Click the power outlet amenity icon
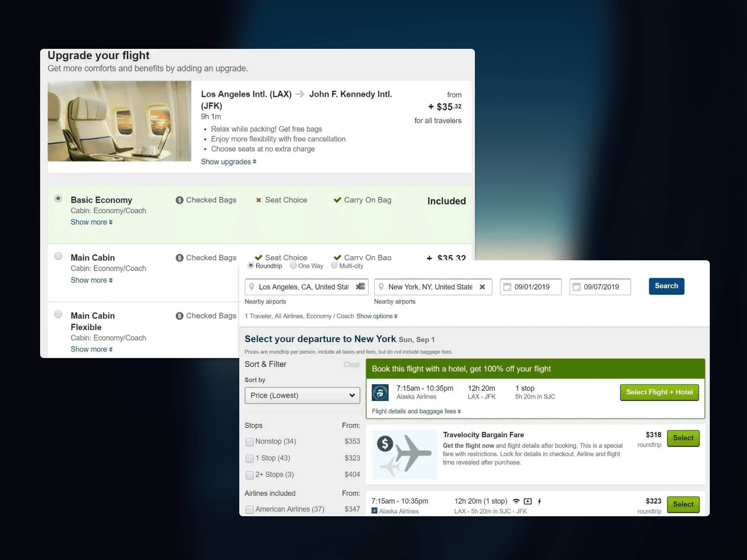This screenshot has width=747, height=560. tap(539, 501)
